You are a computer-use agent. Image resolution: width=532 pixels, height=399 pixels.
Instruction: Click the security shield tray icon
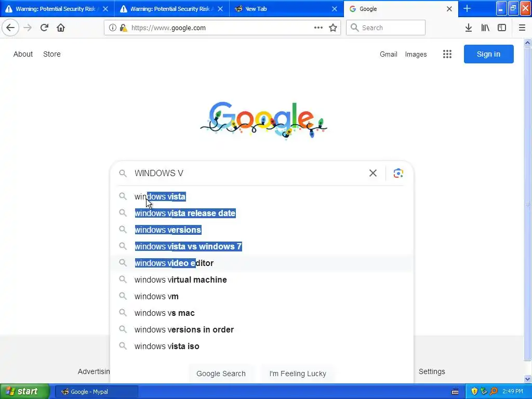pyautogui.click(x=474, y=391)
